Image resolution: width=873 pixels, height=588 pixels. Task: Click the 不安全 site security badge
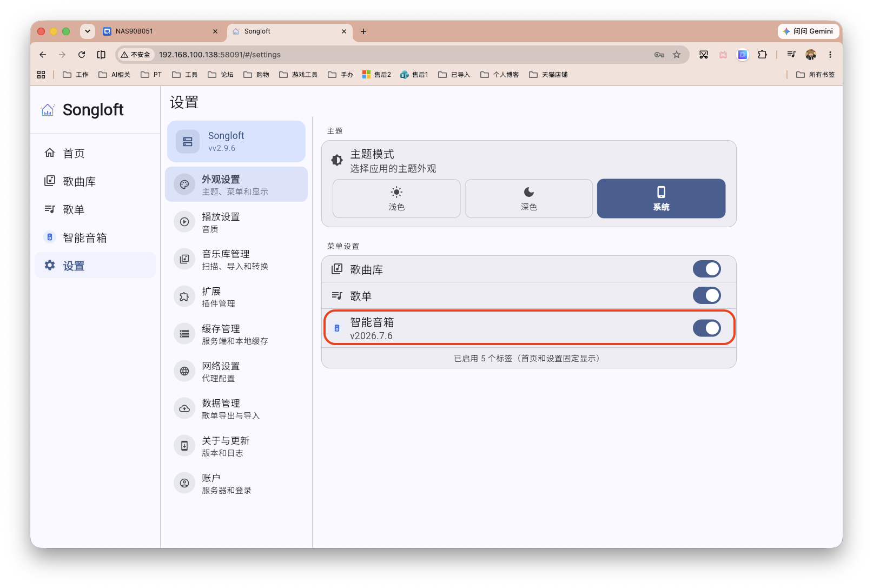point(136,55)
